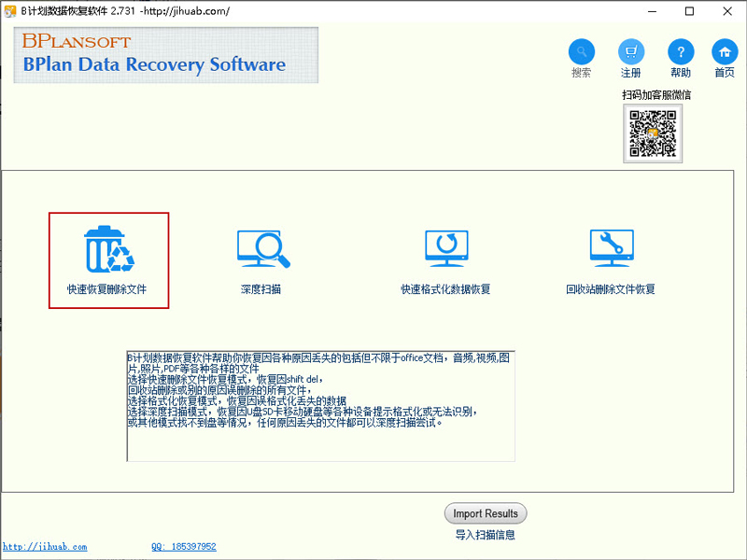Image resolution: width=747 pixels, height=560 pixels.
Task: Open the 帮助 (help) question mark icon
Action: click(681, 51)
